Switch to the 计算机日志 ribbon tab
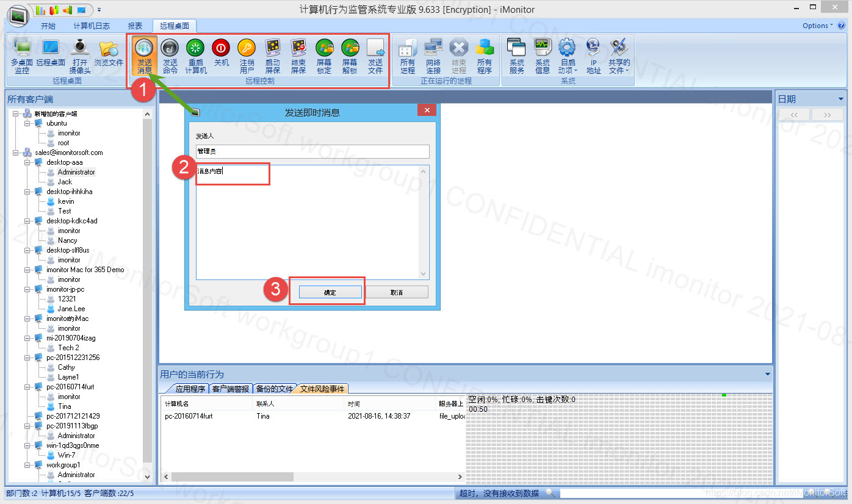Image resolution: width=852 pixels, height=504 pixels. [x=92, y=26]
